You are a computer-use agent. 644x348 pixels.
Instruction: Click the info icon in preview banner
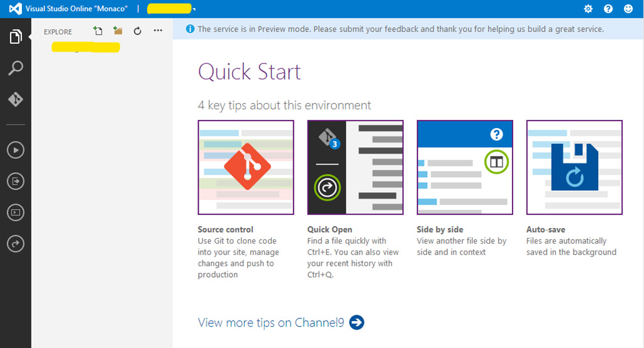(x=190, y=29)
